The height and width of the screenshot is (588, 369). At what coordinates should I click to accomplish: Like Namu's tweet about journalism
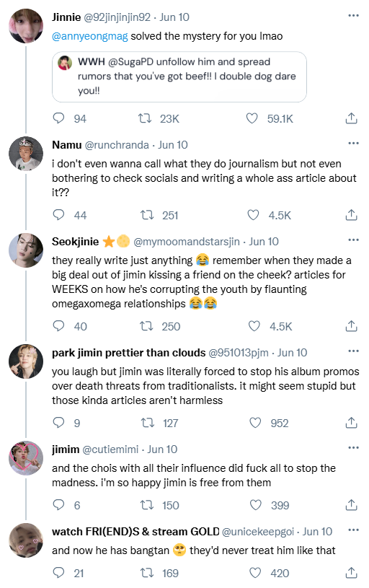[x=253, y=215]
